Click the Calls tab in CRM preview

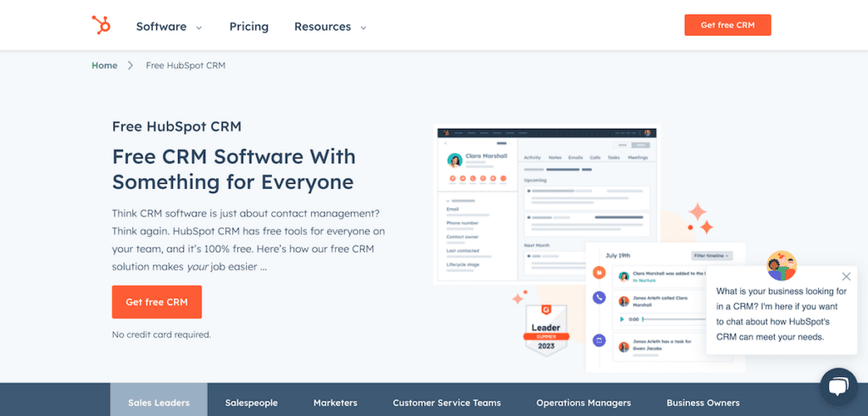coord(595,158)
